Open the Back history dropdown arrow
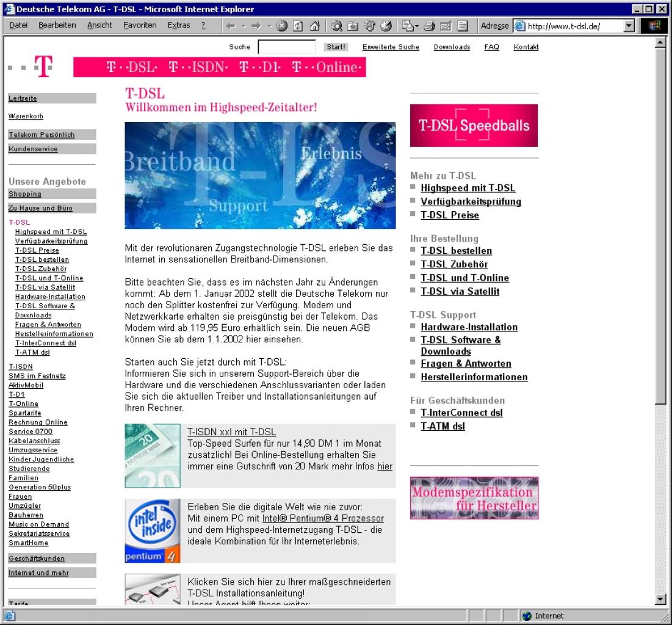672x625 pixels. click(x=244, y=26)
